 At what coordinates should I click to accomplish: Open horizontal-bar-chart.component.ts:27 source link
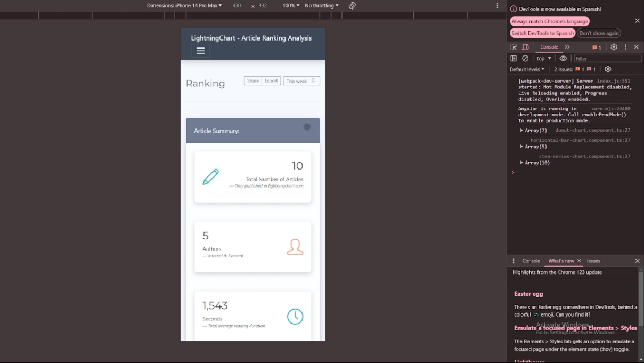[580, 140]
